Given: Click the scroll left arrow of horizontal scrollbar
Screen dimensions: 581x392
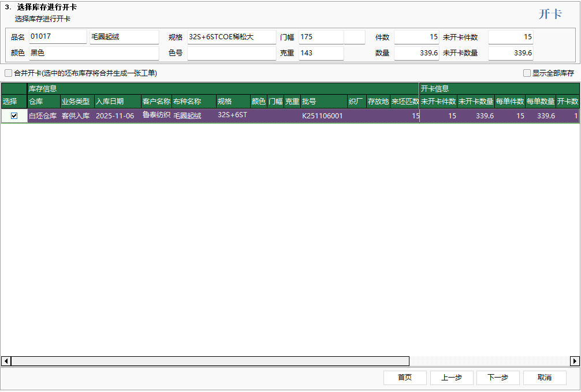Looking at the screenshot, I should [x=6, y=361].
